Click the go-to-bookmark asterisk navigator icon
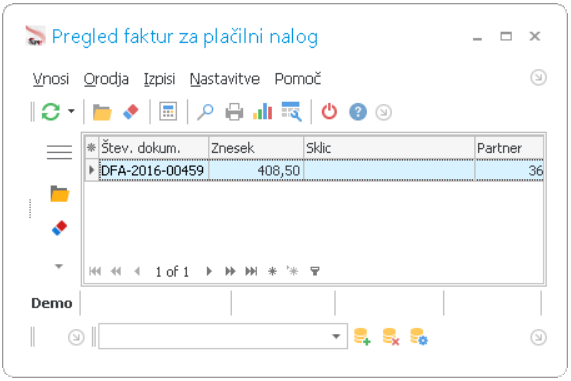571x381 pixels. [292, 271]
